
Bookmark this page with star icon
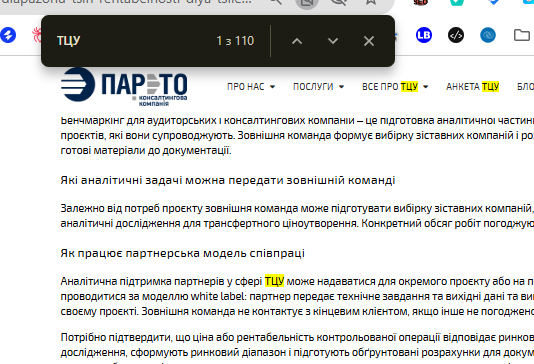pyautogui.click(x=371, y=2)
